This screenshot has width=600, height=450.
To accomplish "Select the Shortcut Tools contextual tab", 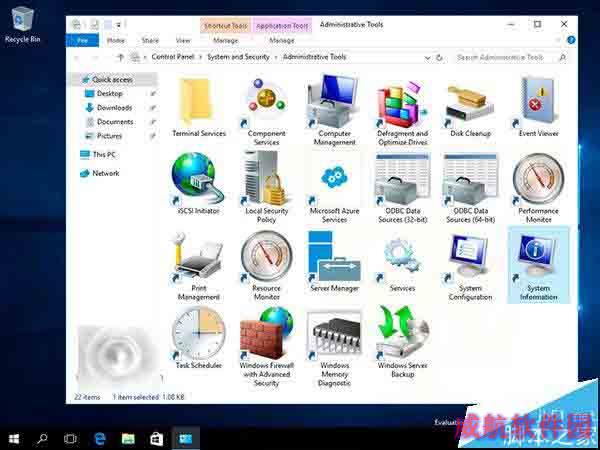I will pos(225,26).
